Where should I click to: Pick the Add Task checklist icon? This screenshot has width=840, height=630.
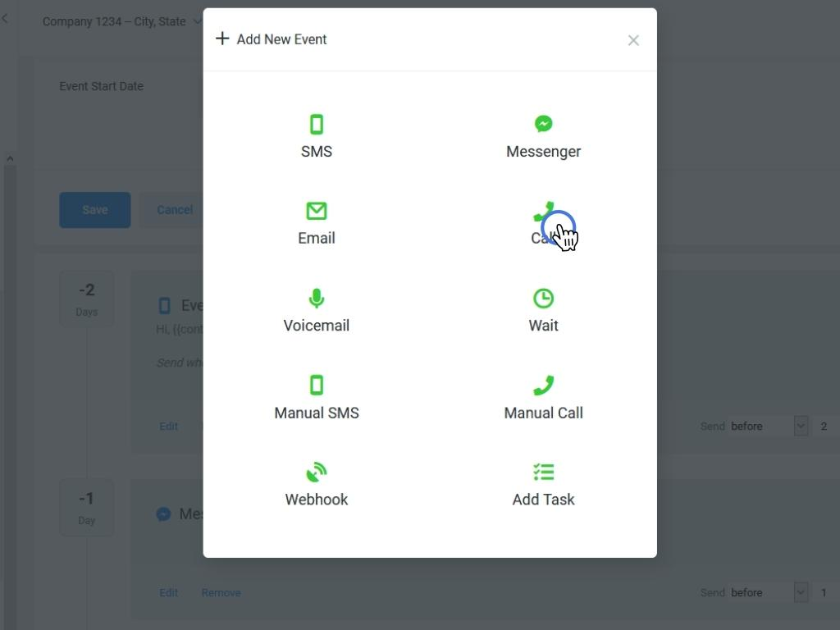(543, 472)
